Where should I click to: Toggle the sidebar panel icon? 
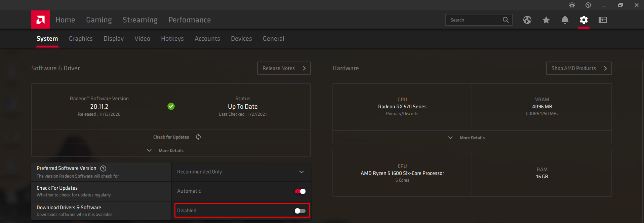point(603,20)
